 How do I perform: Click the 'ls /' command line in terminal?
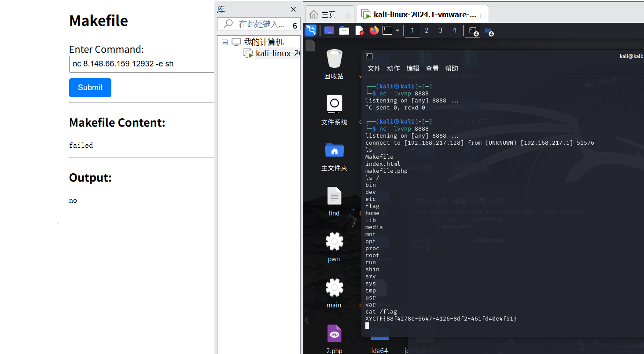pyautogui.click(x=372, y=178)
